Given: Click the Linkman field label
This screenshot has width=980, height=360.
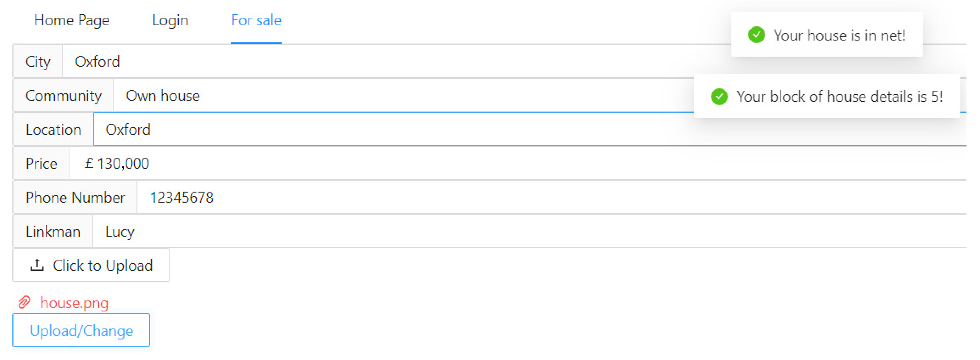Looking at the screenshot, I should 53,231.
